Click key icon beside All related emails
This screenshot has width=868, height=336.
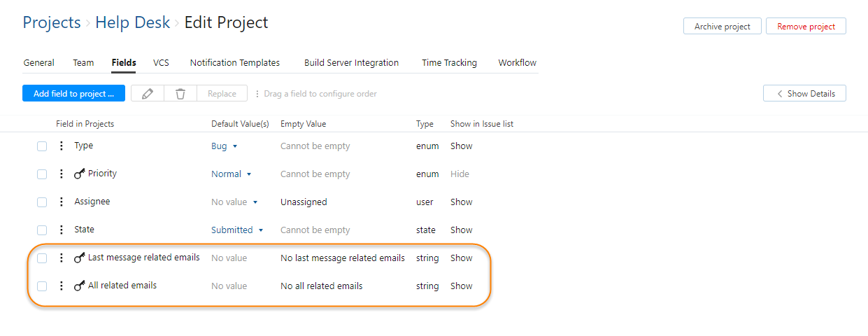(80, 286)
